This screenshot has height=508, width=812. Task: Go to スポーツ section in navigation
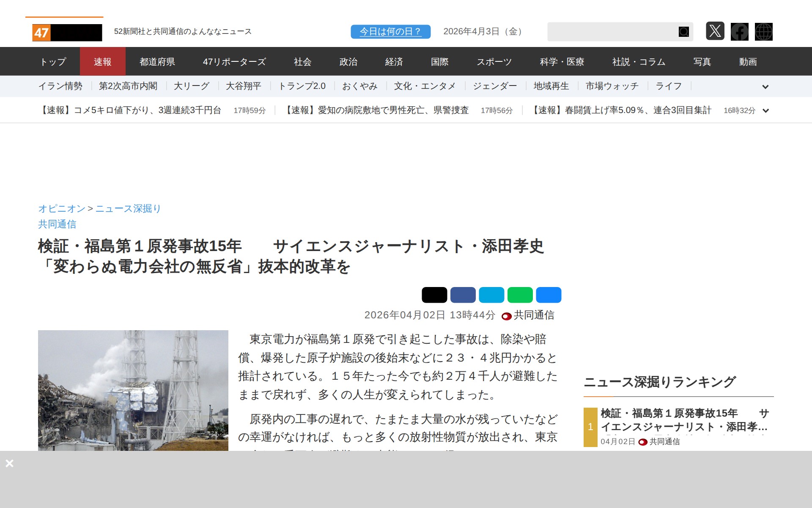[494, 62]
